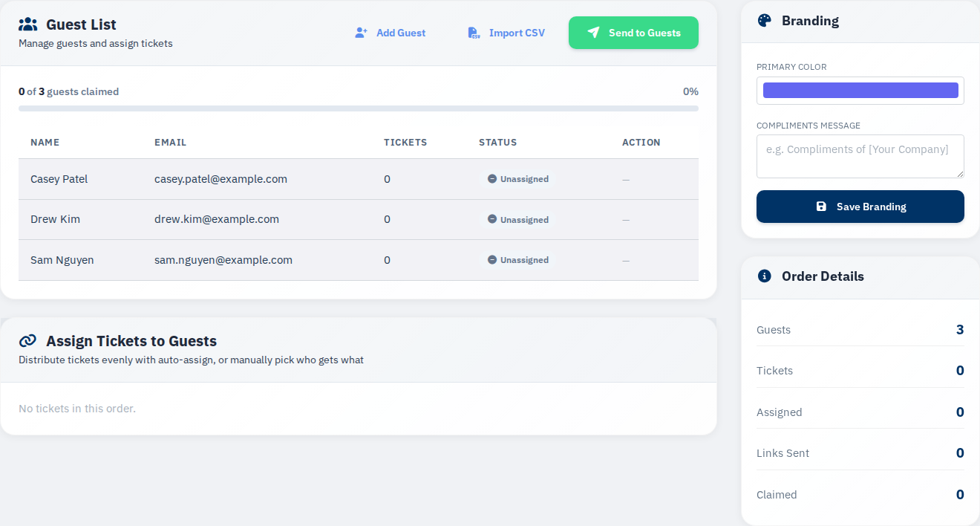Click the Guest List people icon
980x526 pixels.
click(x=28, y=25)
